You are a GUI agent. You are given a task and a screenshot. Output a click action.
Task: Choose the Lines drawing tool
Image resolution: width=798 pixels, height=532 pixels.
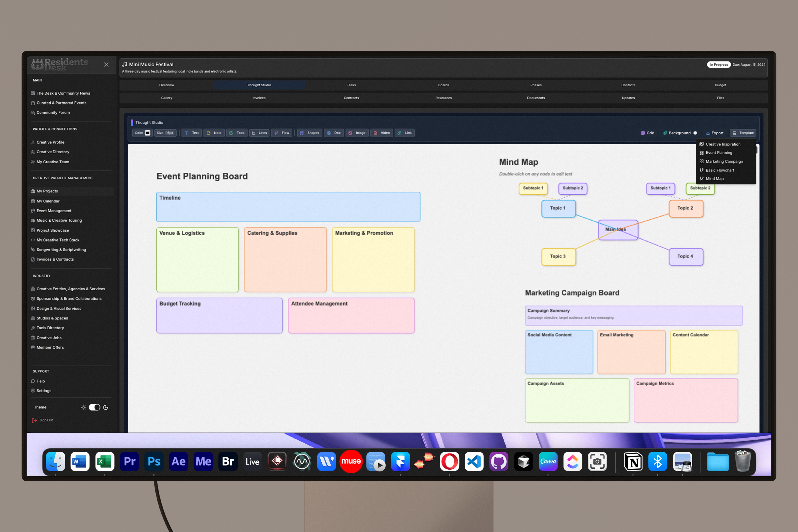(x=259, y=133)
